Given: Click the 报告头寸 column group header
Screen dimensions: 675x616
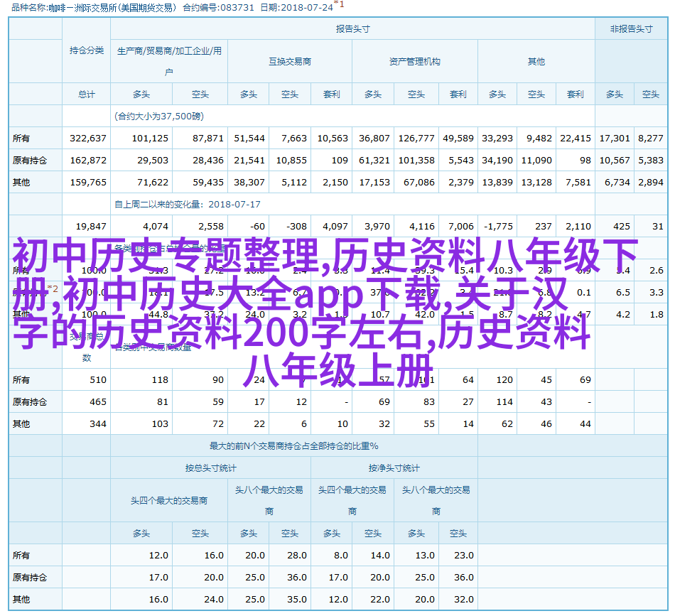Looking at the screenshot, I should point(352,29).
